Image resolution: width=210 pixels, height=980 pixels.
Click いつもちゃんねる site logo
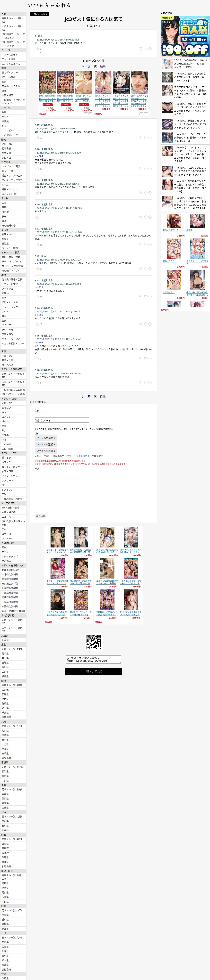click(x=50, y=5)
